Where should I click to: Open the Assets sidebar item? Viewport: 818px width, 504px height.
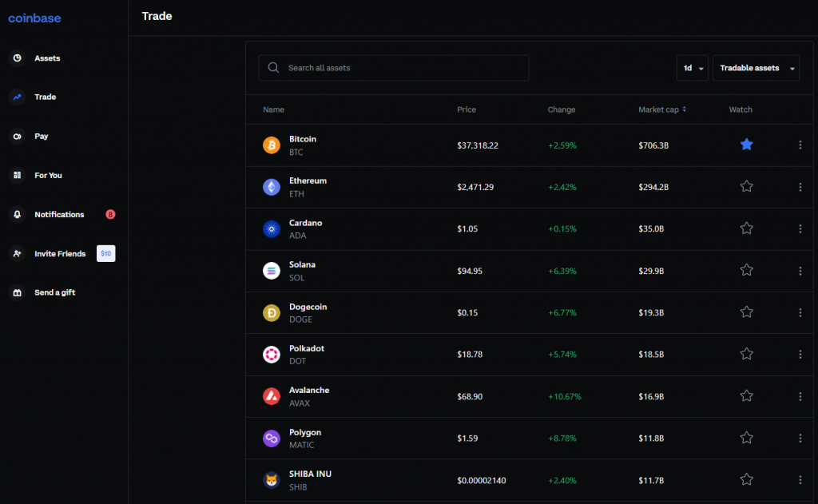(x=47, y=58)
